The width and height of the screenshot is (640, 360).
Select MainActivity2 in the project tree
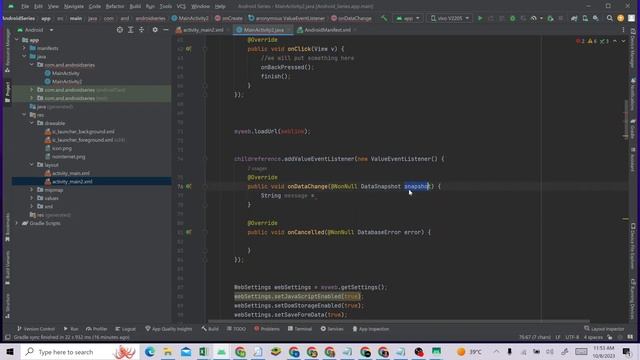67,82
